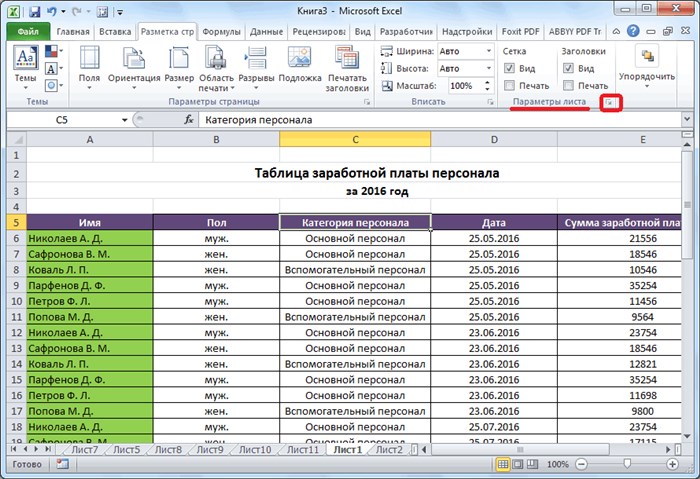This screenshot has height=479, width=700.
Task: Switch to the Формулы ribbon tab
Action: click(221, 32)
